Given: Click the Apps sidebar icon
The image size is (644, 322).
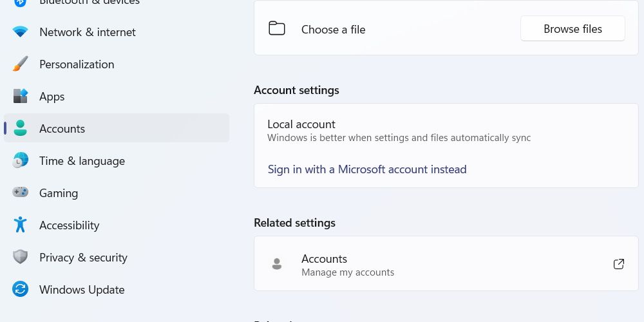Looking at the screenshot, I should tap(21, 97).
